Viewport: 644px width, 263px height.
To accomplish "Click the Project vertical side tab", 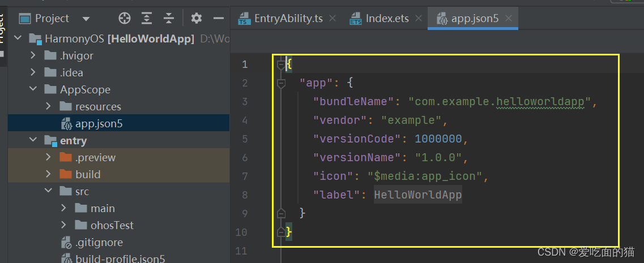I will pos(2,35).
